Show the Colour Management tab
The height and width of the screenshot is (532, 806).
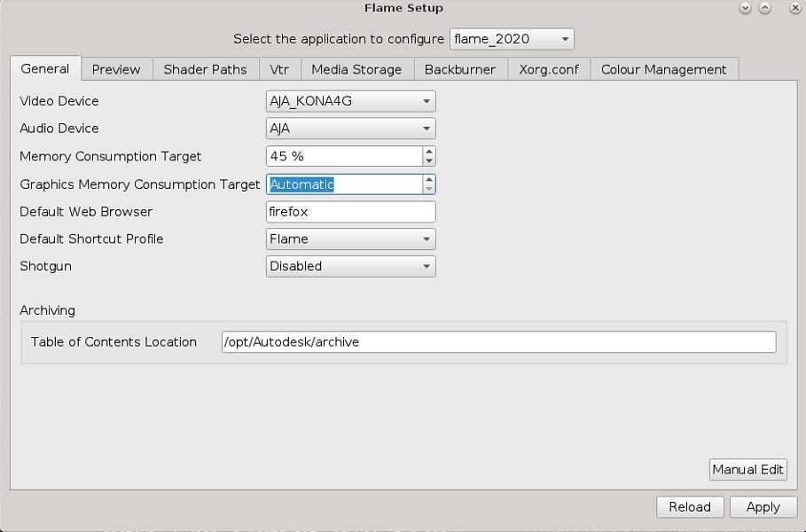point(663,69)
